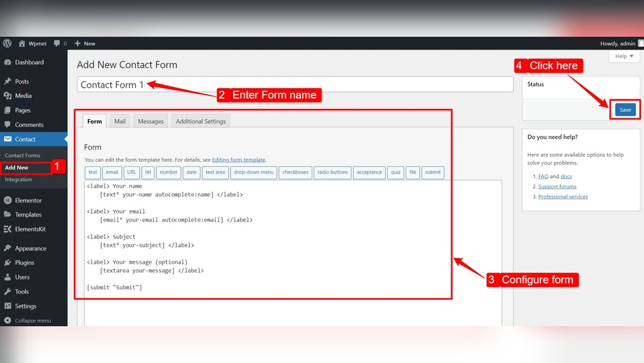Click the Contact Form 1 title field
The image size is (644, 363).
[295, 84]
